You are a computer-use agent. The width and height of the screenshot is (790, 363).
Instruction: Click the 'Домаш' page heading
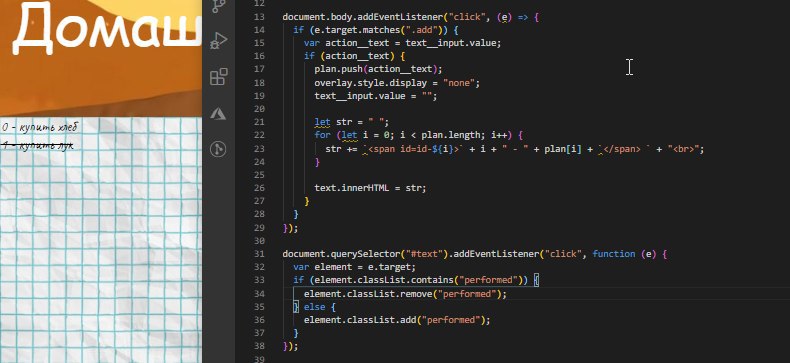coord(107,29)
